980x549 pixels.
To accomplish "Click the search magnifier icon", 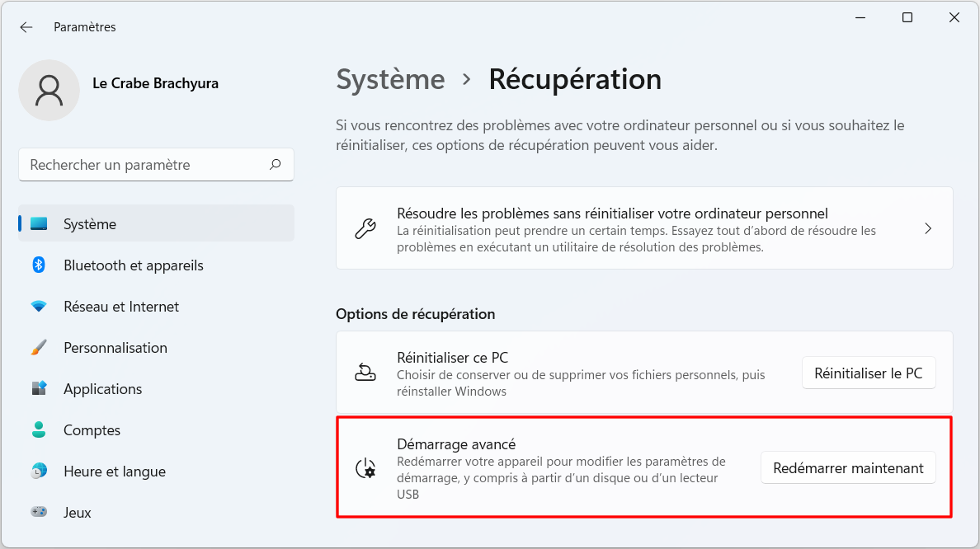I will pos(275,164).
